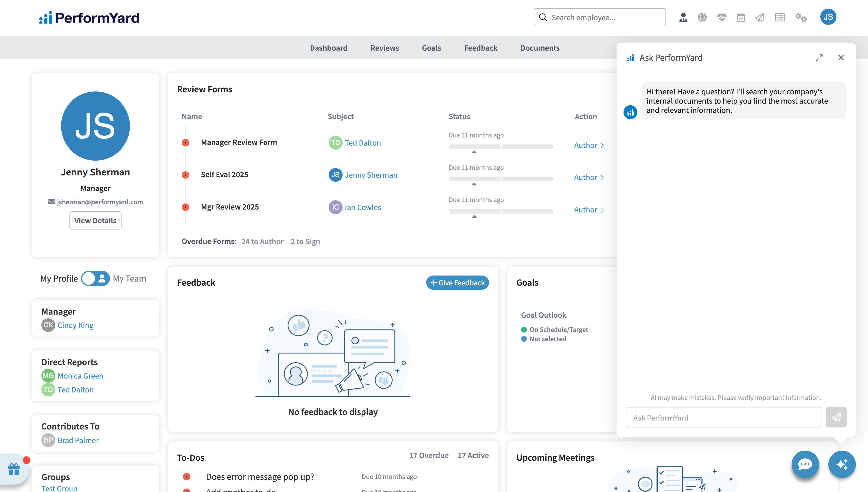Click the person icon in top header
Image resolution: width=868 pixels, height=492 pixels.
click(683, 17)
